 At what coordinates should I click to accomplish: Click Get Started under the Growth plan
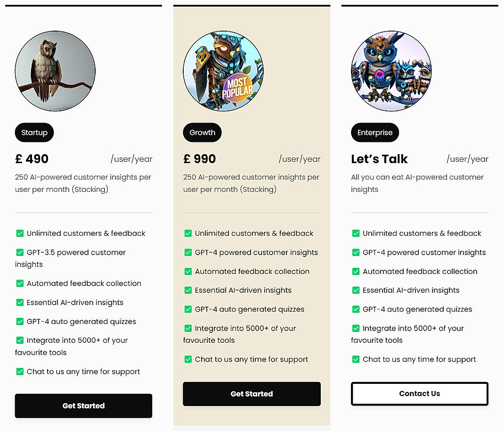click(x=252, y=394)
